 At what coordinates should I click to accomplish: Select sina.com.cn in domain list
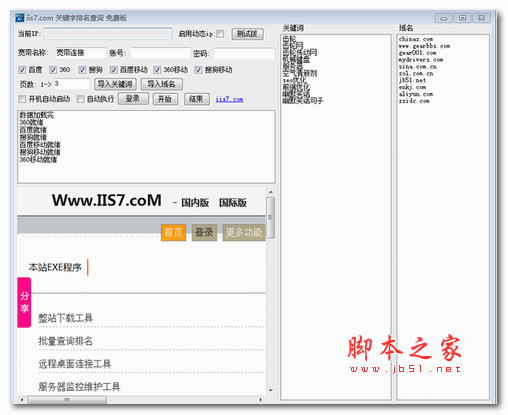(x=417, y=66)
